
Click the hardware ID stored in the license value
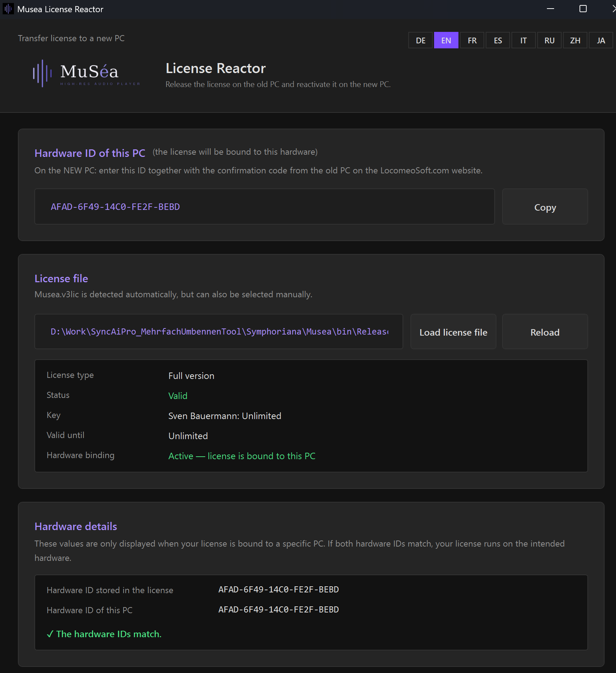(278, 590)
